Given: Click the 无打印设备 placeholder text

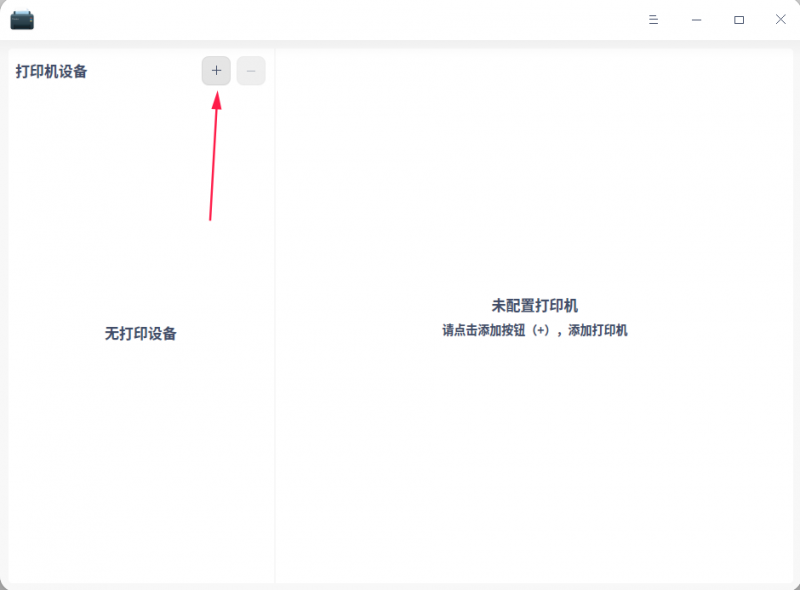Looking at the screenshot, I should click(141, 334).
